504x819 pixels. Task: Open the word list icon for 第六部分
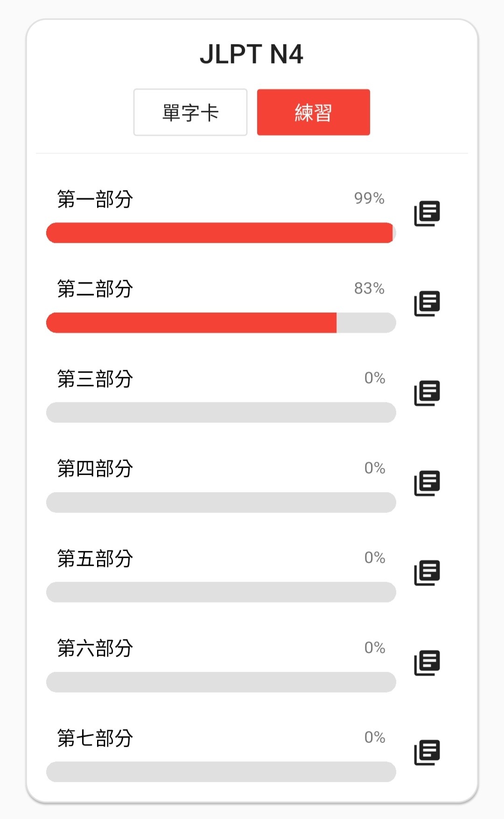point(427,663)
